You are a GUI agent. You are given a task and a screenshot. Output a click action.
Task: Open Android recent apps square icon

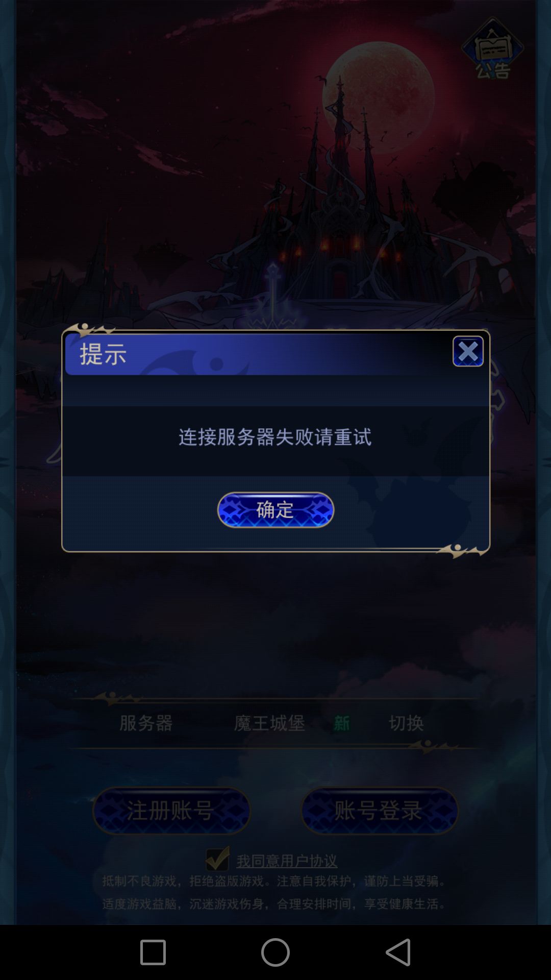153,952
